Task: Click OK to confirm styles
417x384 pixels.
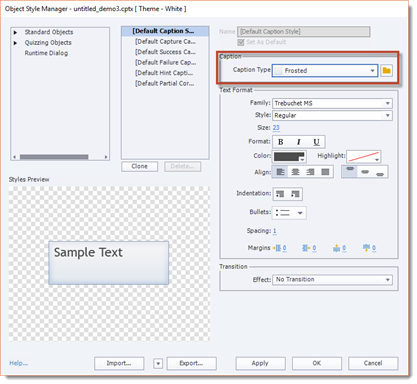Action: click(317, 363)
